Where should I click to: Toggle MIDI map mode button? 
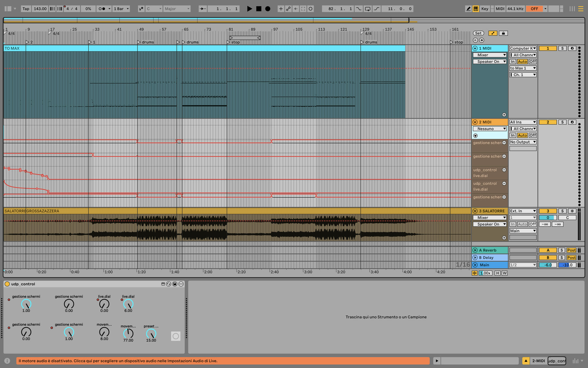click(500, 9)
